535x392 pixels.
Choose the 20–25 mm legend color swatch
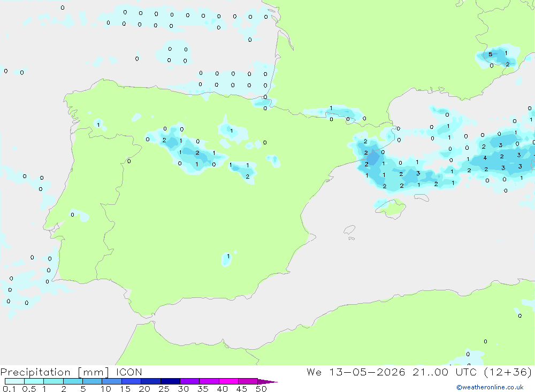tap(151, 381)
